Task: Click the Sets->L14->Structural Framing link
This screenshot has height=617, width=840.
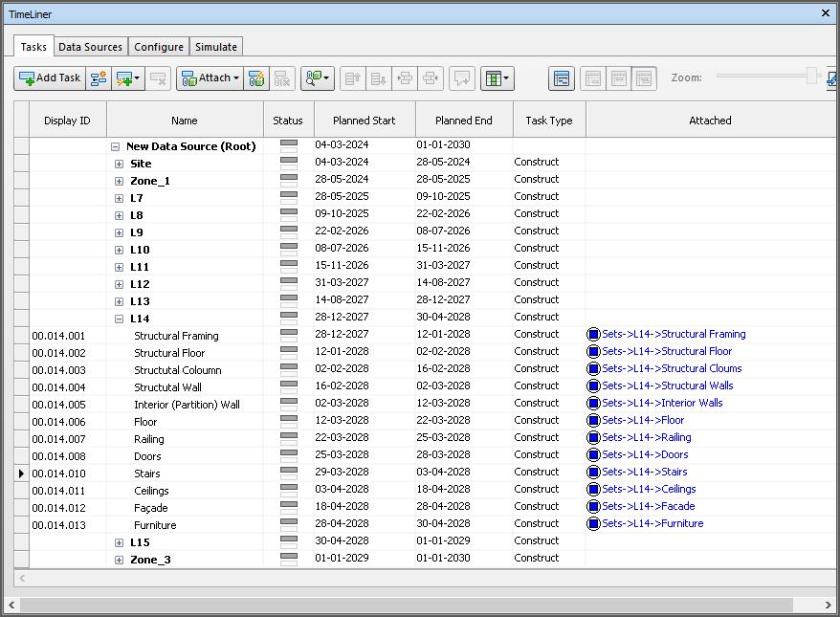Action: click(x=674, y=335)
